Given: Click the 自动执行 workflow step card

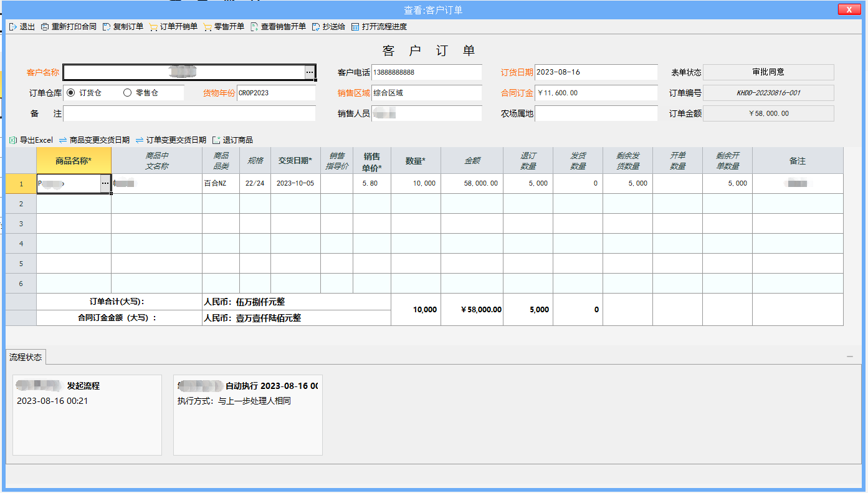Looking at the screenshot, I should [x=248, y=415].
